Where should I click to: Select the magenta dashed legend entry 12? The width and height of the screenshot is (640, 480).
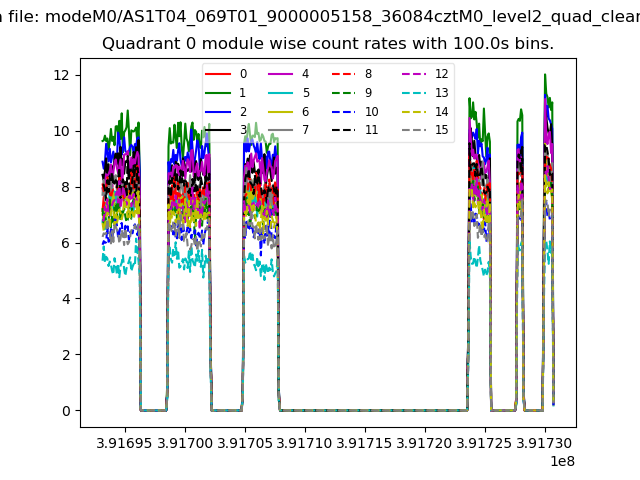point(420,74)
